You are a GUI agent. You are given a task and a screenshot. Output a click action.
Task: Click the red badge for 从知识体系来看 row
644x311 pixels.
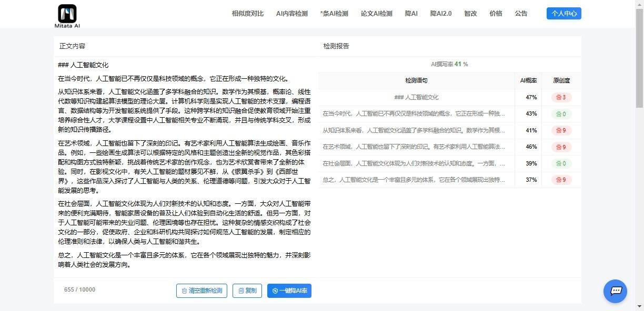pyautogui.click(x=561, y=131)
